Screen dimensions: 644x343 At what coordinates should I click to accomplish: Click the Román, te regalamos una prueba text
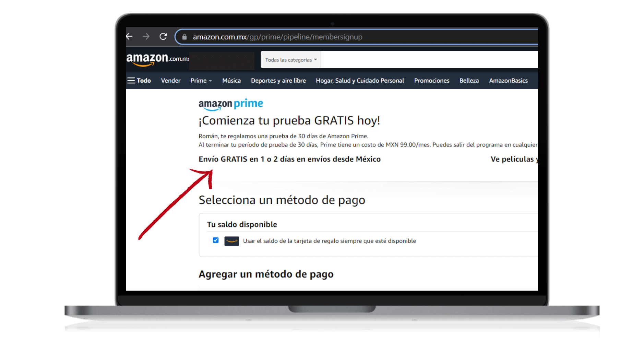pyautogui.click(x=283, y=136)
